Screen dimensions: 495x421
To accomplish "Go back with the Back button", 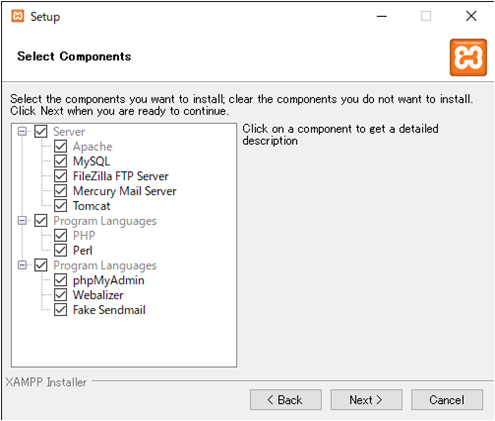I will tap(286, 400).
